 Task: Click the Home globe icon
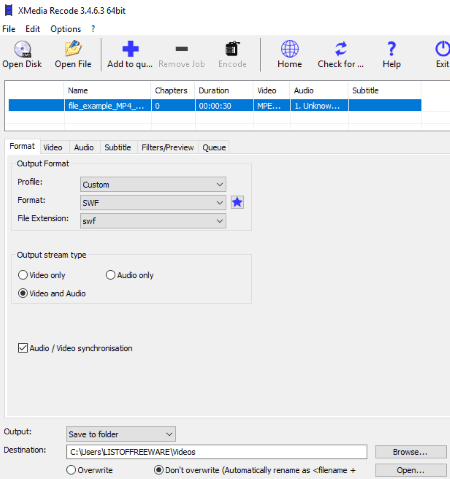[x=290, y=49]
